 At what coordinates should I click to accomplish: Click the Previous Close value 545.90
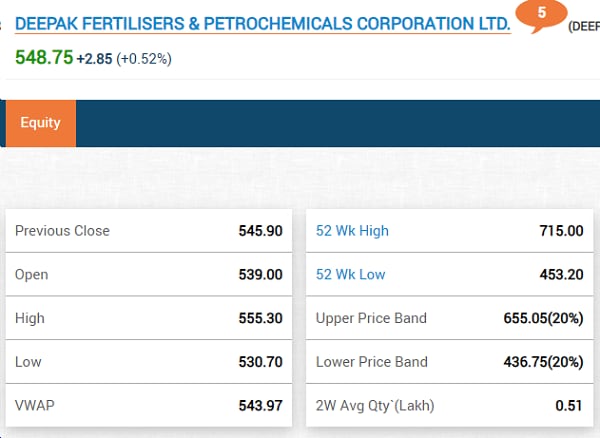click(x=261, y=231)
